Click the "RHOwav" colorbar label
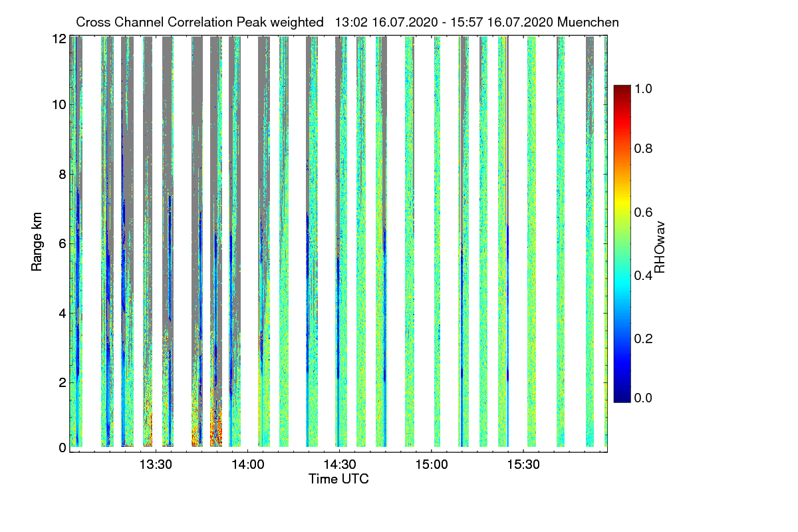Screen dimensions: 798x532 tap(659, 247)
